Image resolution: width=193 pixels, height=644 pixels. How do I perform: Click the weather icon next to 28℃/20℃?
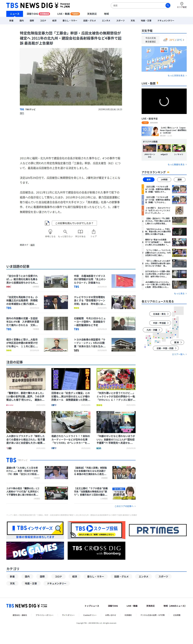click(x=165, y=40)
